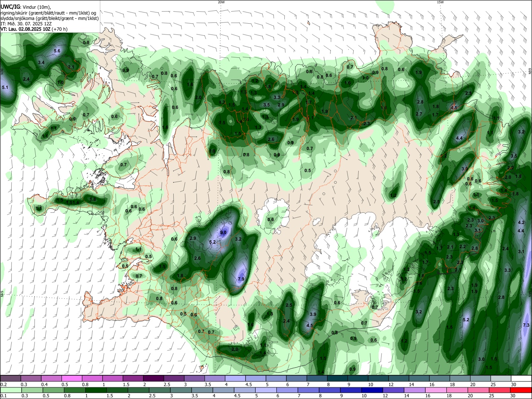Click the '20W' longitude label
The image size is (532, 399).
[221, 2]
